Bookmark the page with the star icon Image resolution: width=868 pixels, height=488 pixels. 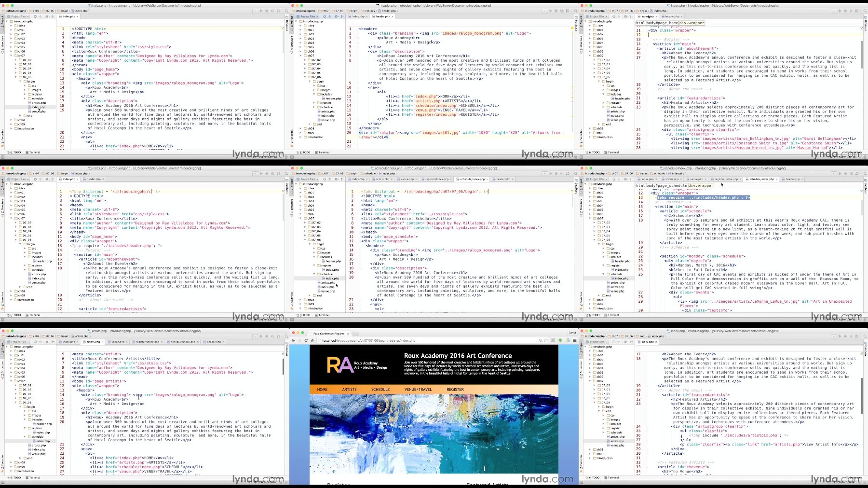pos(546,340)
